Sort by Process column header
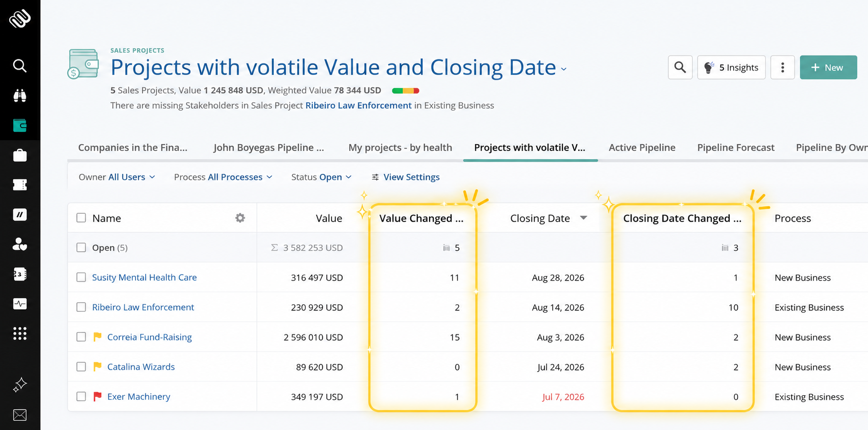The width and height of the screenshot is (868, 430). click(793, 218)
